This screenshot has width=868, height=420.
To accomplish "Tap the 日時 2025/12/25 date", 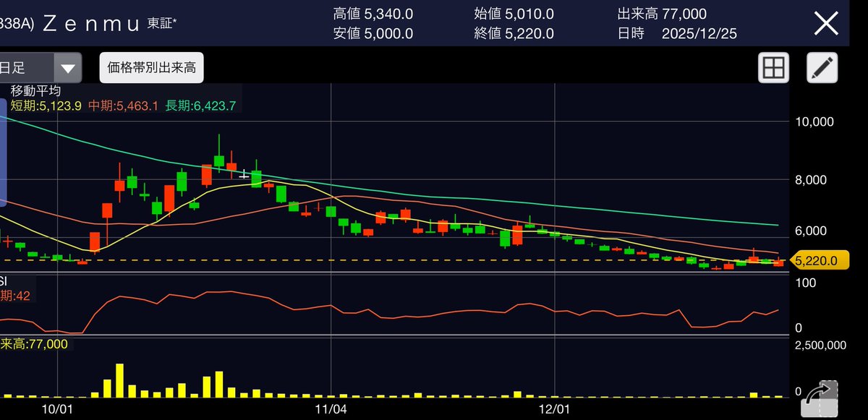I will click(677, 33).
